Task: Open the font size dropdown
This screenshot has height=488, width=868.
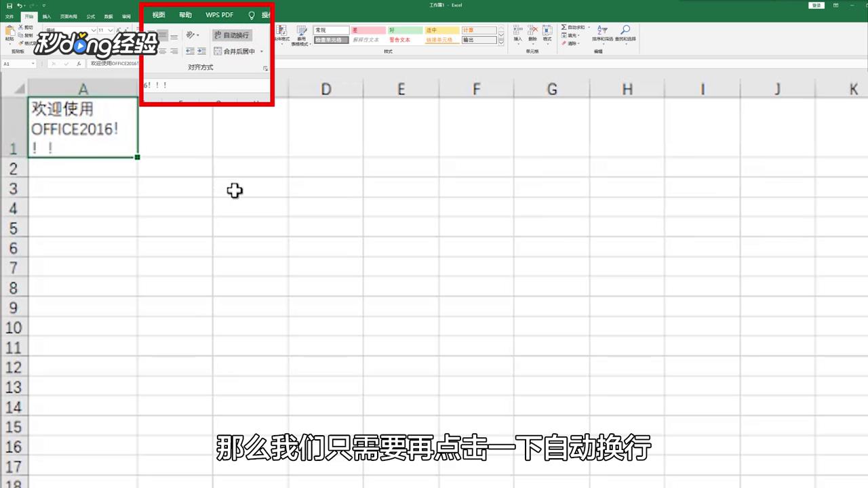Action: [x=111, y=30]
